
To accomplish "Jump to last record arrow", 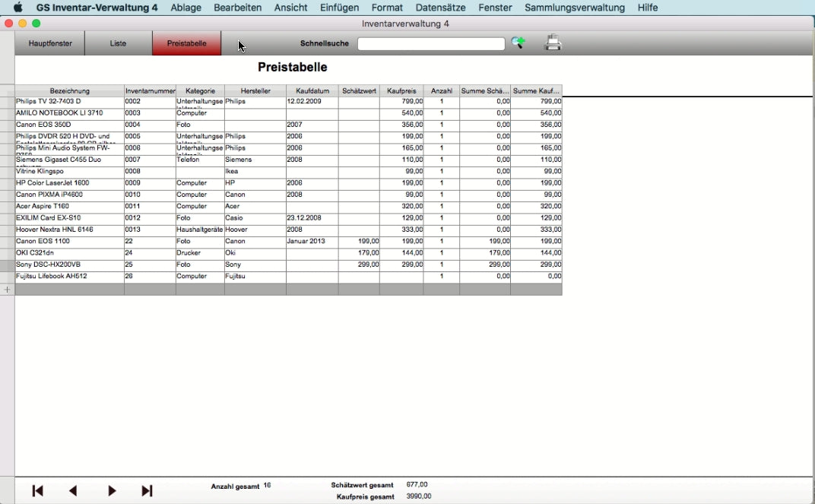I will (x=147, y=490).
